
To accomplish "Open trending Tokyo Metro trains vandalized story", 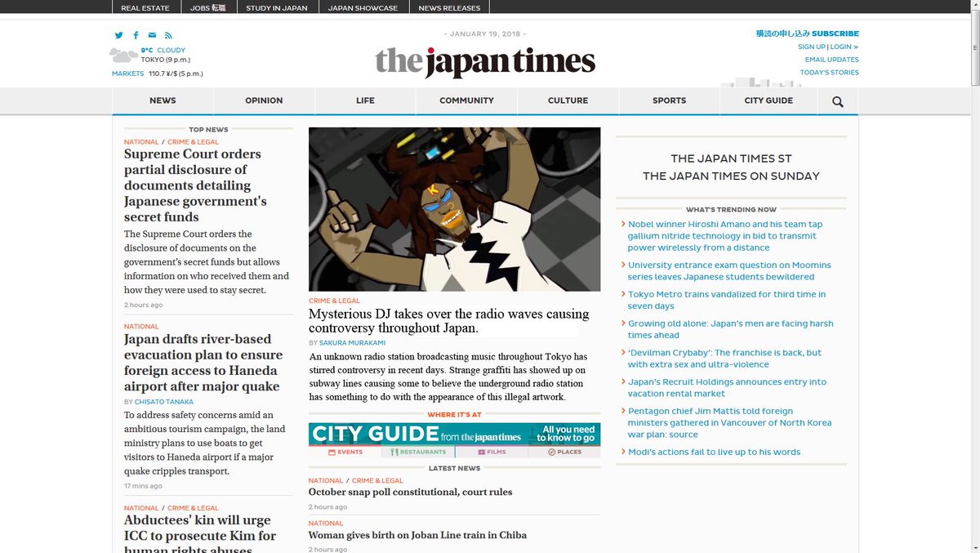I will point(727,301).
